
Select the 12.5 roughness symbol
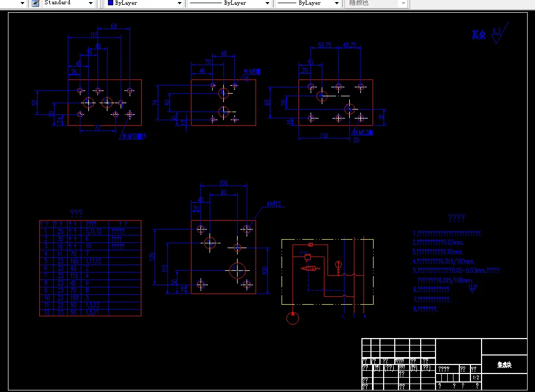pyautogui.click(x=473, y=288)
